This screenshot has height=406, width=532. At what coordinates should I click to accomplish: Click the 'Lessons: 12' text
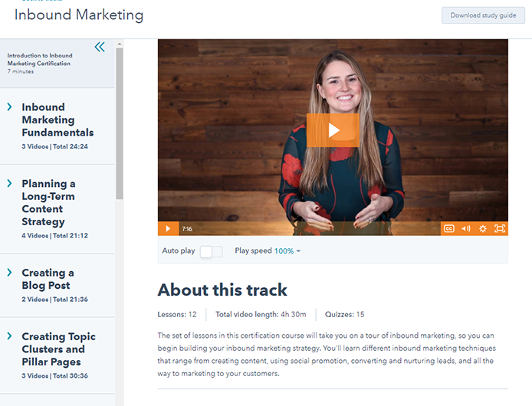coord(177,314)
